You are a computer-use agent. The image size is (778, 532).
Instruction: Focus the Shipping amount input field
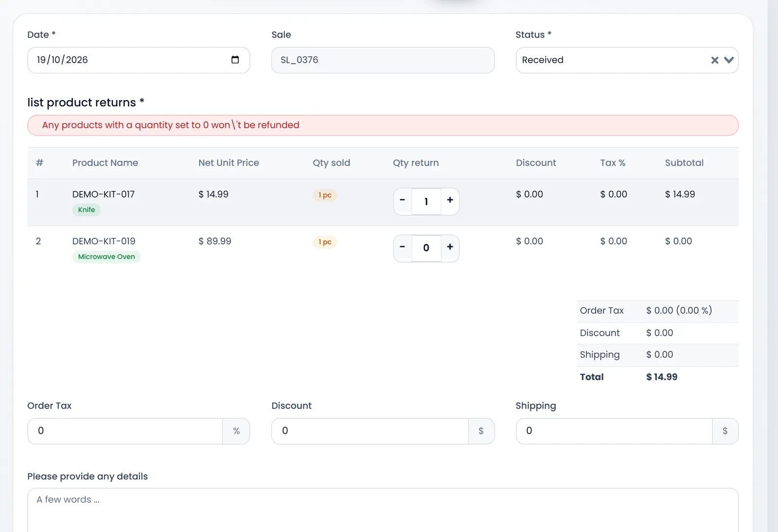click(614, 431)
